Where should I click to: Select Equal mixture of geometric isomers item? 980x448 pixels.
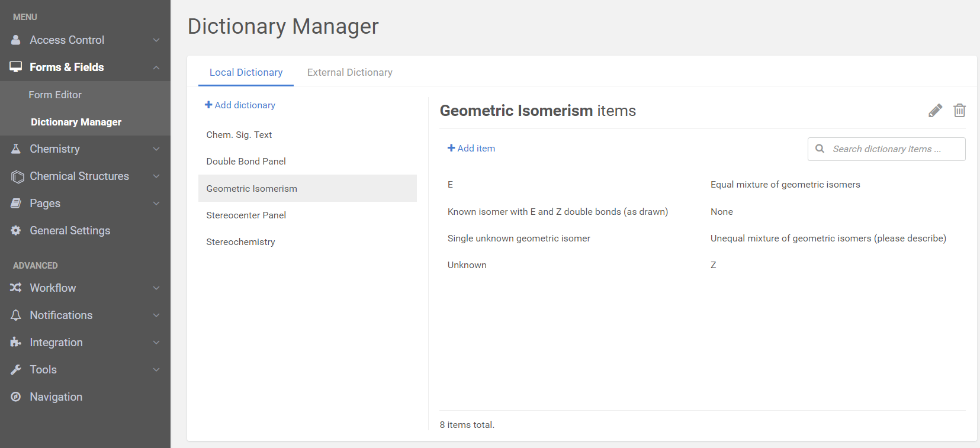[785, 184]
